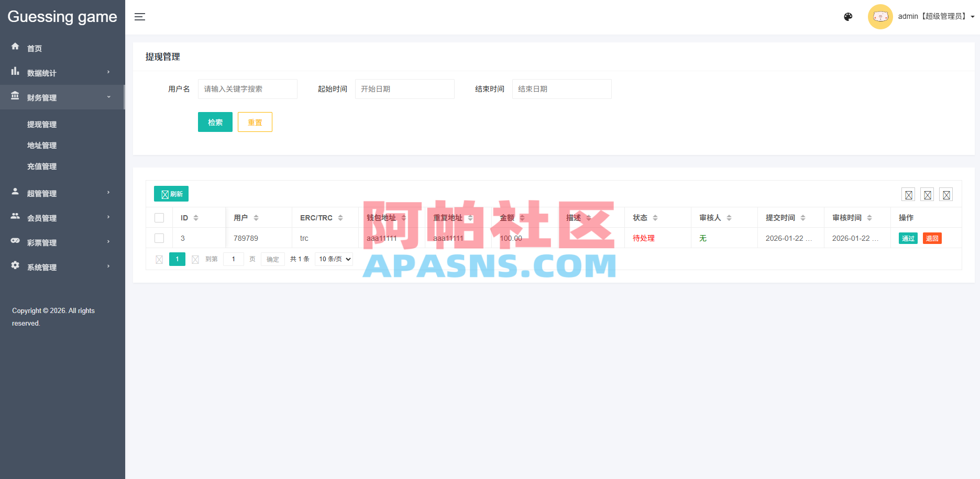980x479 pixels.
Task: Expand the 彩票管理 menu chevron
Action: 108,242
